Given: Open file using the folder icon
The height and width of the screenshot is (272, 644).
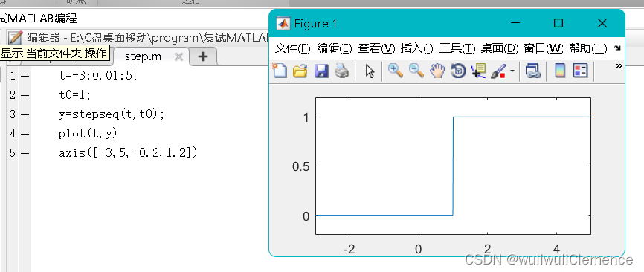Looking at the screenshot, I should [300, 71].
